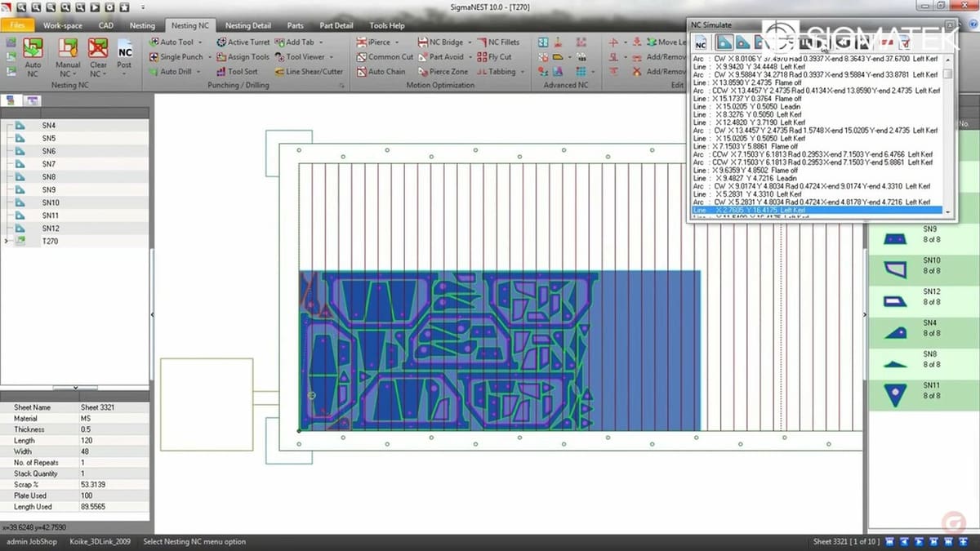The width and height of the screenshot is (980, 551).
Task: Apply Common Cut optimization
Action: 385,57
